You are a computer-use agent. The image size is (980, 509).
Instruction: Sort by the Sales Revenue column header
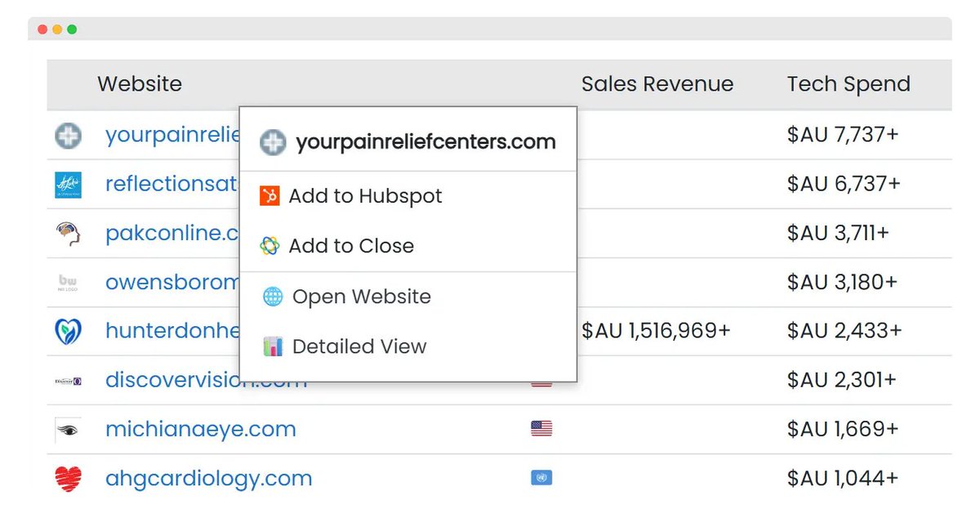click(657, 84)
